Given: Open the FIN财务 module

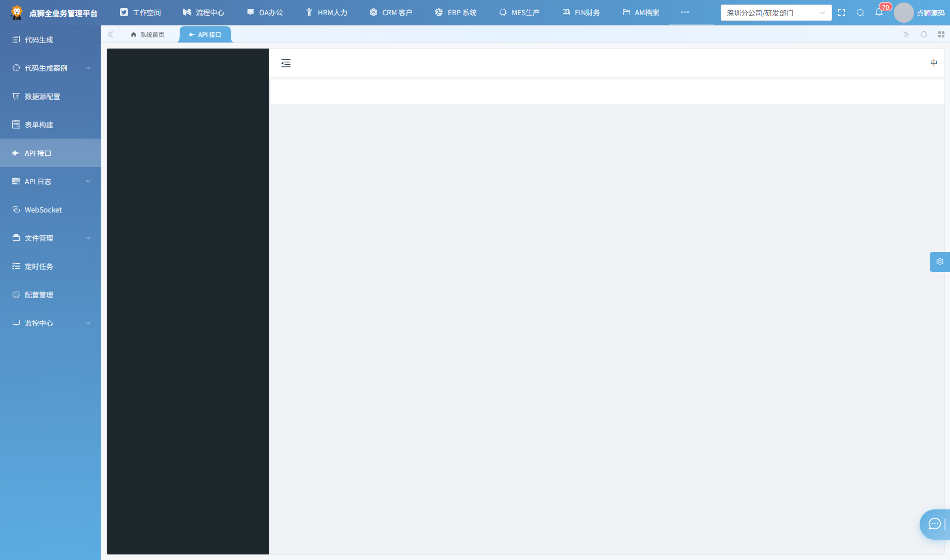Looking at the screenshot, I should tap(581, 13).
